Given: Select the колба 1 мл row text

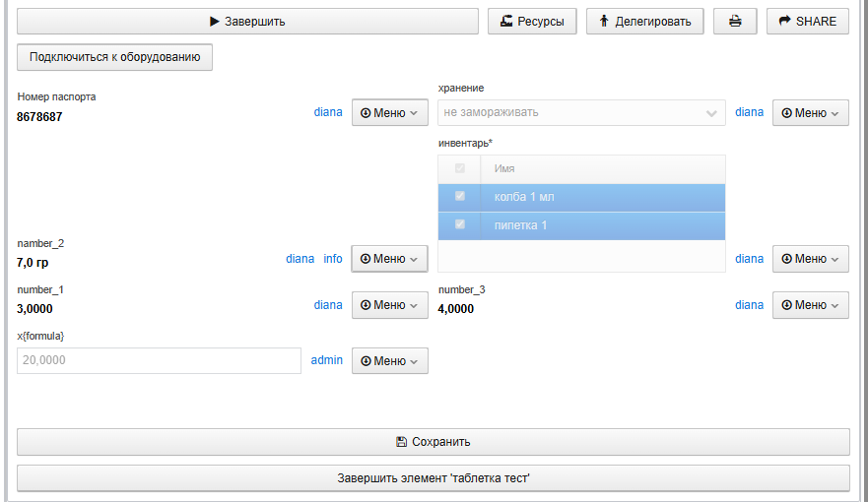Looking at the screenshot, I should click(524, 197).
